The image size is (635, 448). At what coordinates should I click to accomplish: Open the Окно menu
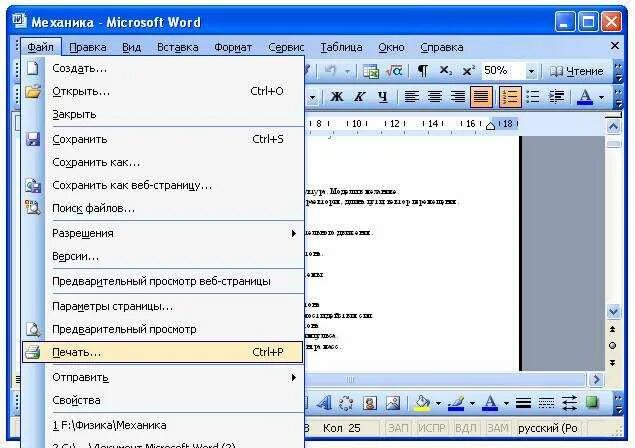pyautogui.click(x=391, y=47)
